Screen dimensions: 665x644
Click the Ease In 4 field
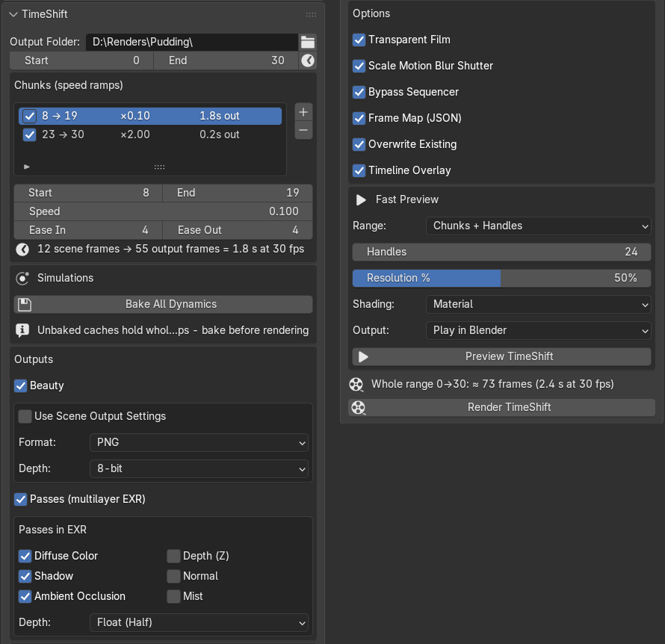(88, 230)
